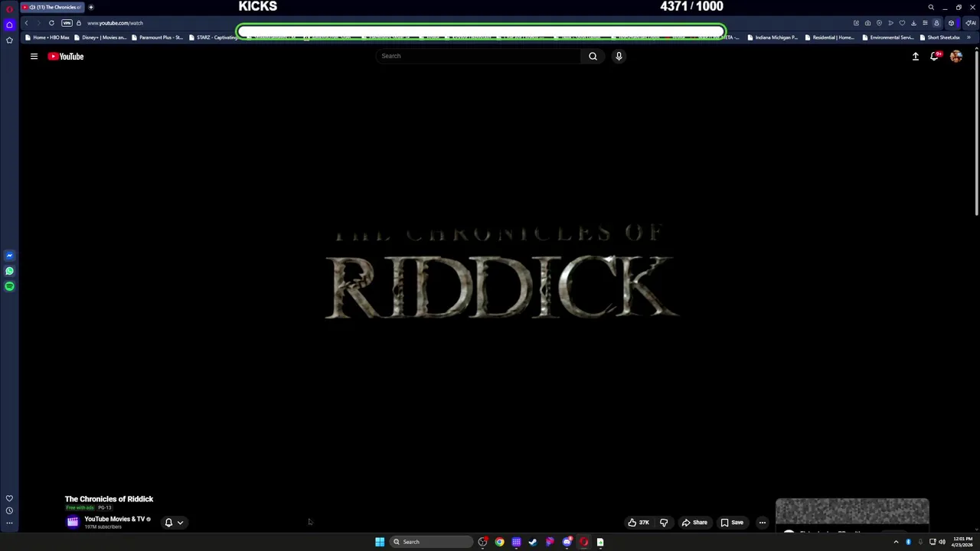
Task: Select The Chronicles of Riddick browser tab
Action: (x=52, y=7)
